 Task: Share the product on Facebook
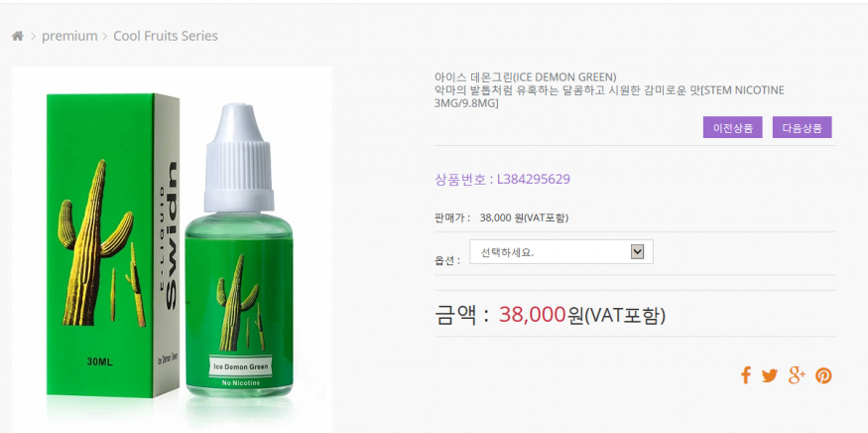[746, 375]
